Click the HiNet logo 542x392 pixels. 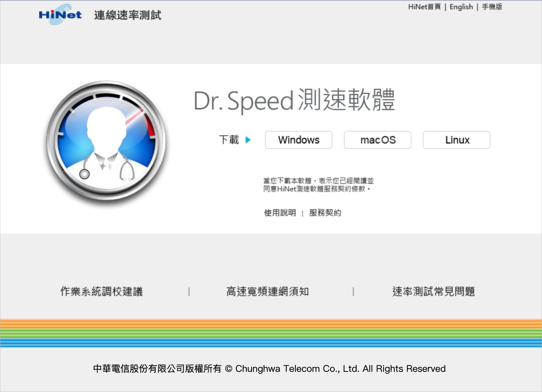(x=60, y=14)
